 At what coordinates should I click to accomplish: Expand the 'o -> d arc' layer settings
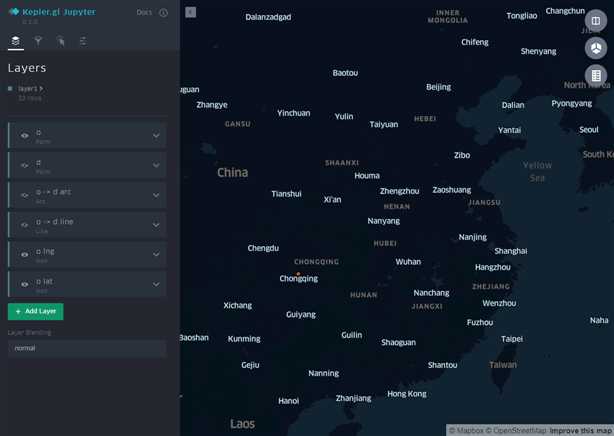coord(156,195)
